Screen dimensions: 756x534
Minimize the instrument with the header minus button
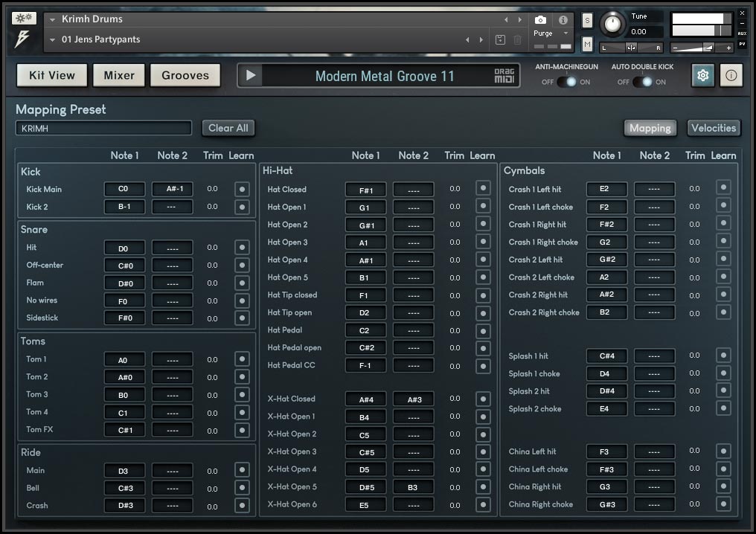(742, 23)
